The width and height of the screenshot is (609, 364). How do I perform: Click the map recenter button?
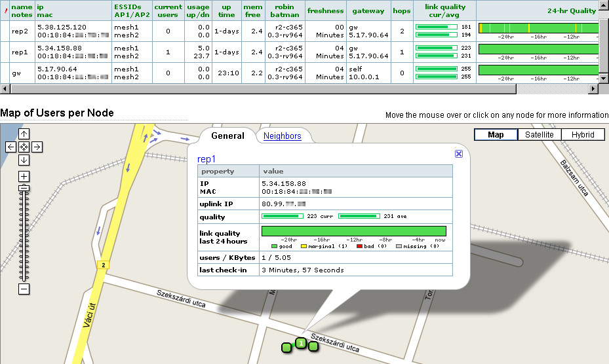tap(24, 147)
